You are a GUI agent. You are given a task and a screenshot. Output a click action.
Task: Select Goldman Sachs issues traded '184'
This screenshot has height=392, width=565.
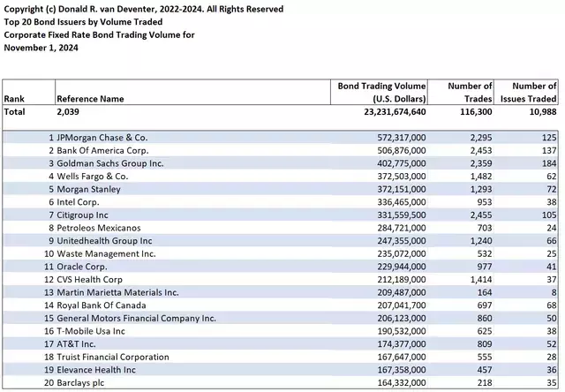coord(549,163)
